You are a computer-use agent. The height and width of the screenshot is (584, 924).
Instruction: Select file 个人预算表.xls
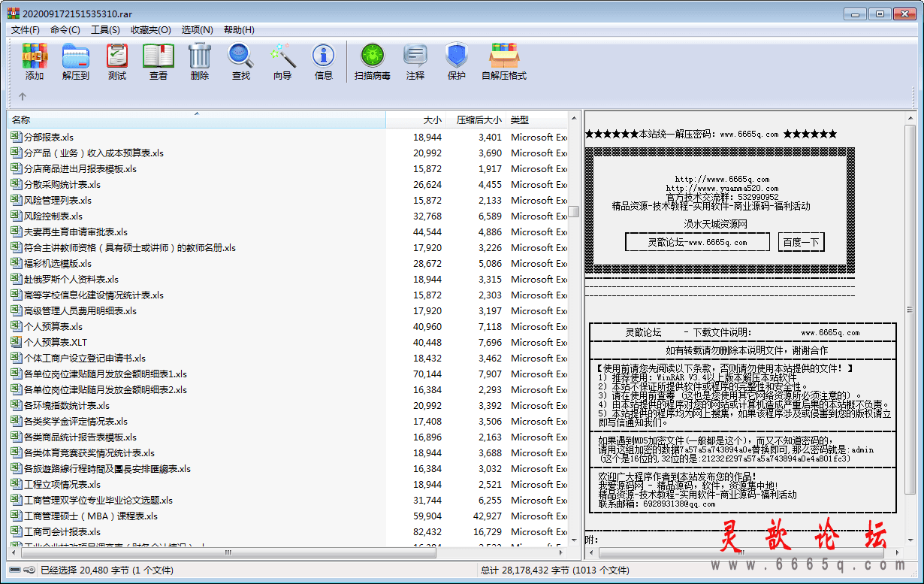click(x=53, y=326)
